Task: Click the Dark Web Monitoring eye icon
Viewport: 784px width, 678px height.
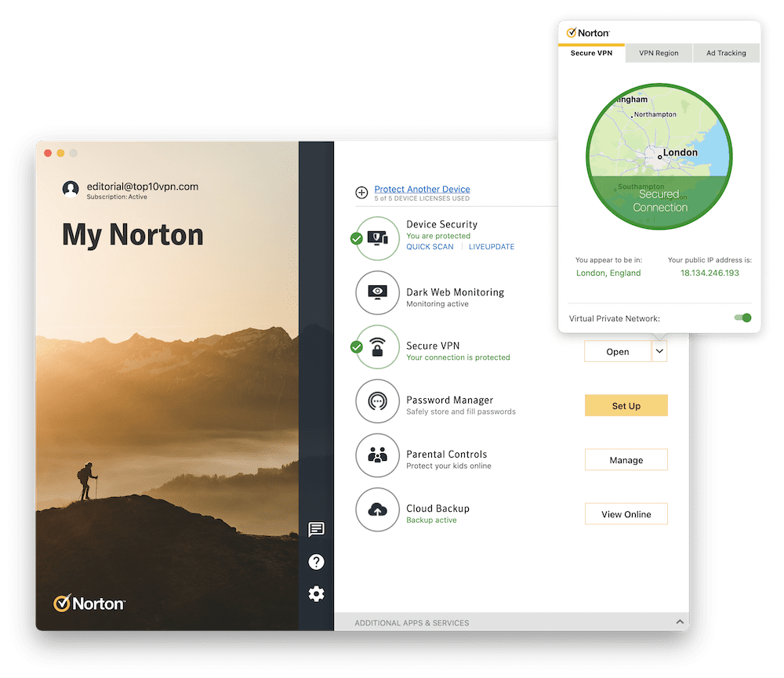Action: click(x=378, y=292)
